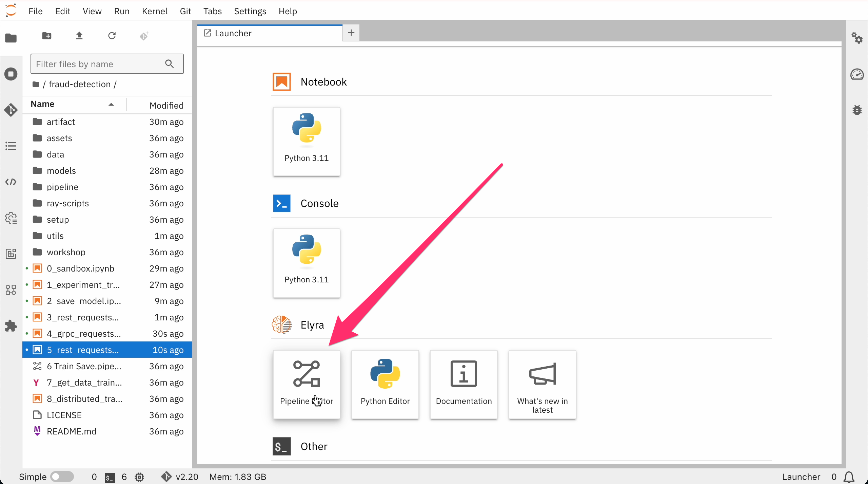The width and height of the screenshot is (868, 484).
Task: Open Running Terminals and Kernels sidebar
Action: click(11, 74)
